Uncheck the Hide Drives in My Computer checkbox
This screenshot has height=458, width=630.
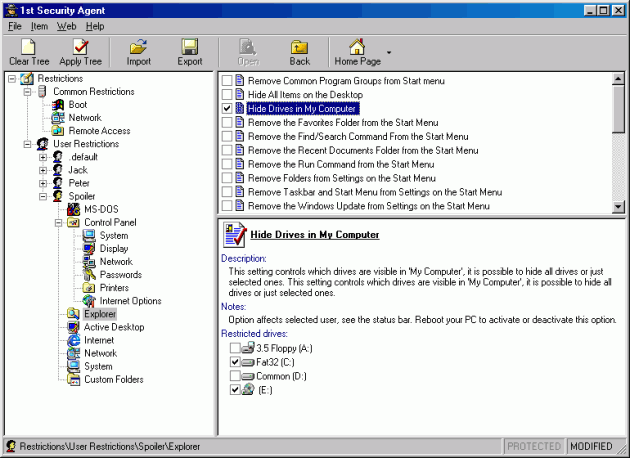pos(227,108)
